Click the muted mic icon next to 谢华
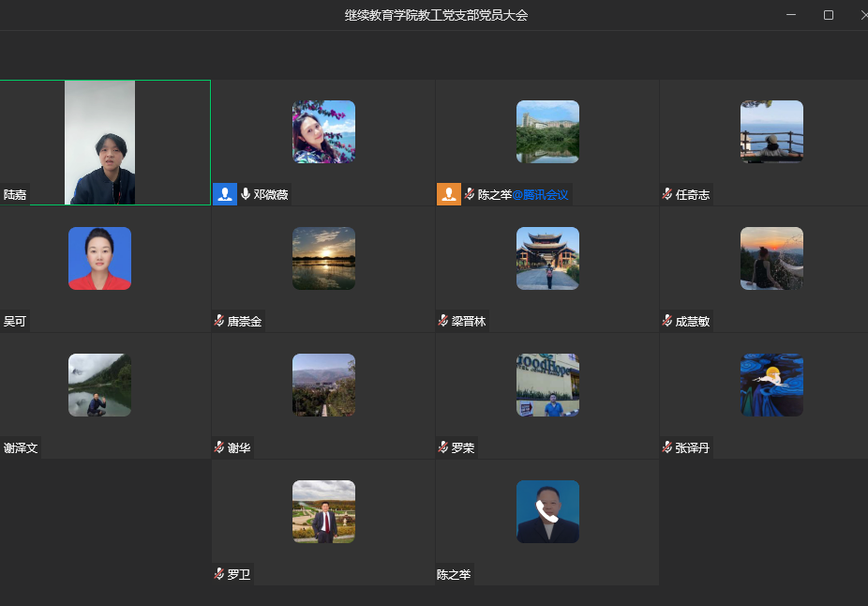 pos(219,447)
